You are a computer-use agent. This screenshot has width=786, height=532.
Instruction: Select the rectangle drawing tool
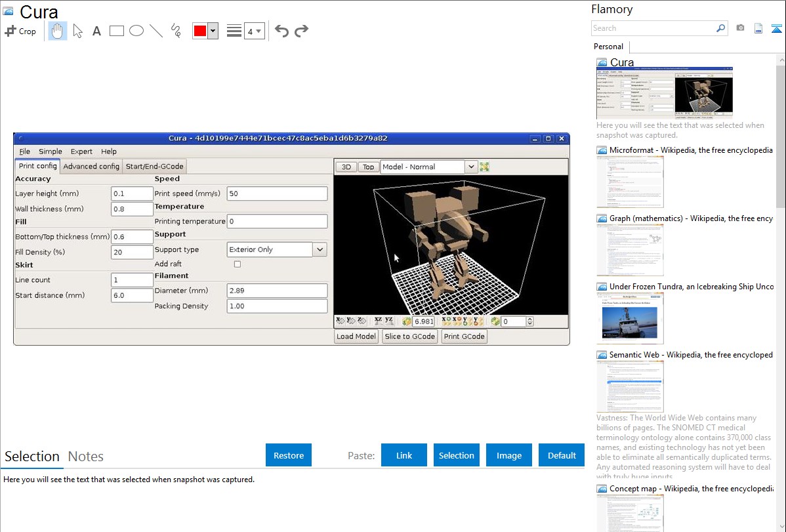click(x=116, y=31)
